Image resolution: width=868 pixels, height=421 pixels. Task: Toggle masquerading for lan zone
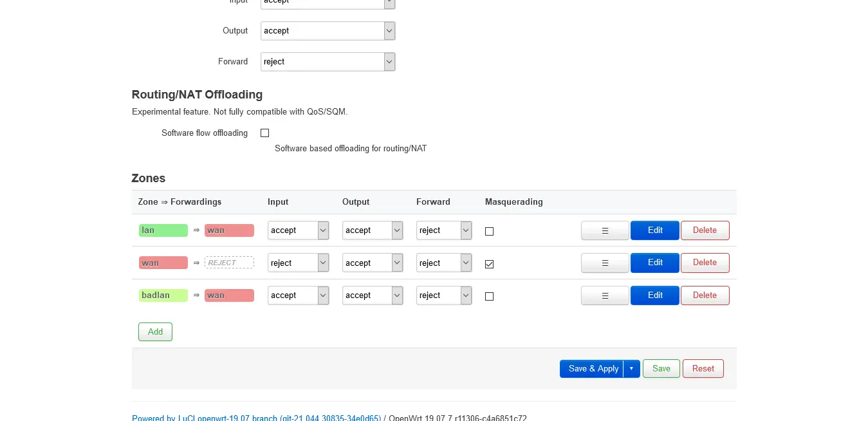pos(489,231)
